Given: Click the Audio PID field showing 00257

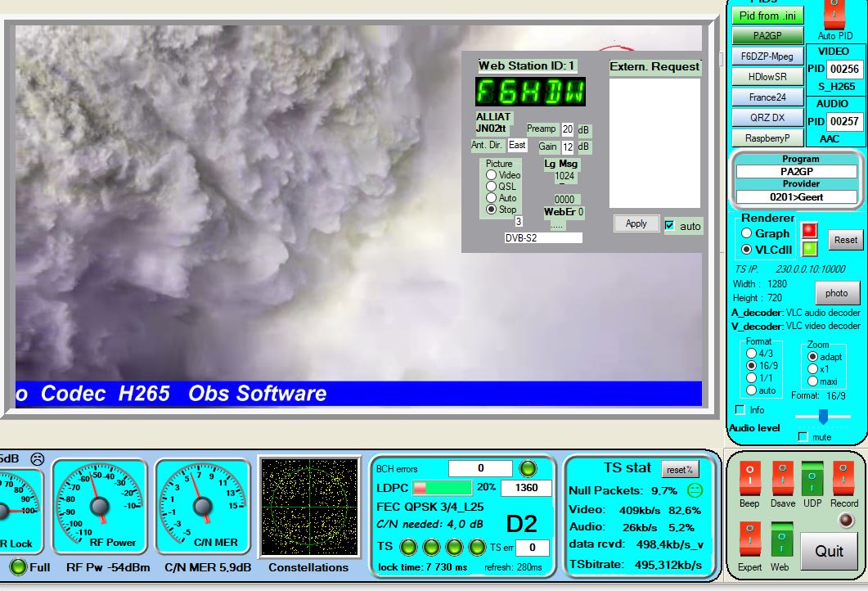Looking at the screenshot, I should point(844,121).
